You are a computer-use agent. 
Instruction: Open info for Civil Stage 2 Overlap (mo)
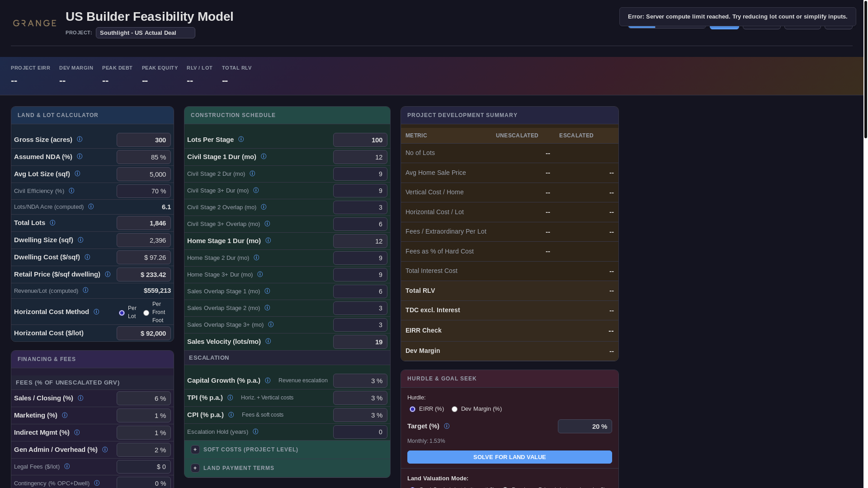(264, 207)
